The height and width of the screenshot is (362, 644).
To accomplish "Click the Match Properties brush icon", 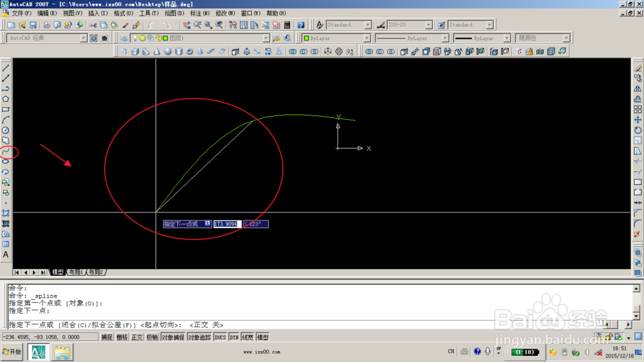I will 126,25.
